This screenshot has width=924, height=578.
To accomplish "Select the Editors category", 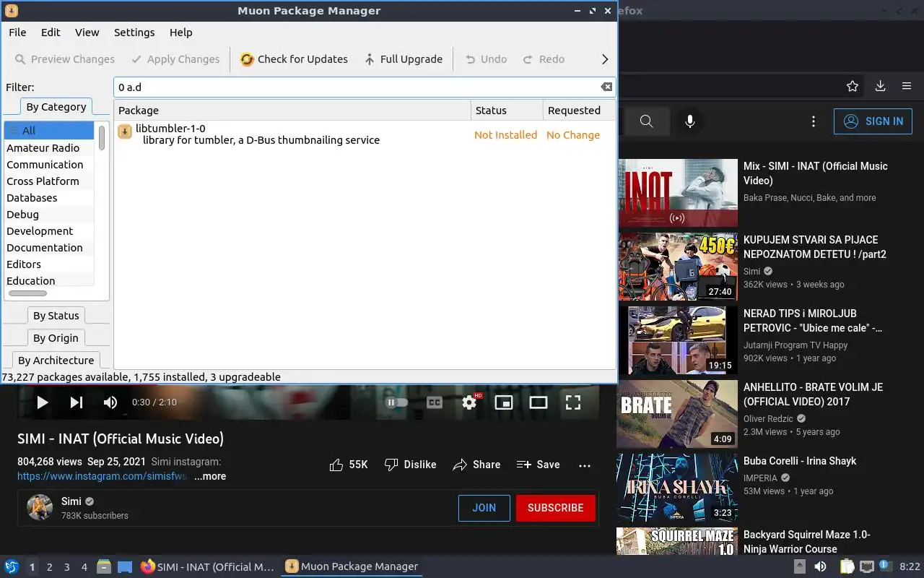I will coord(49,264).
